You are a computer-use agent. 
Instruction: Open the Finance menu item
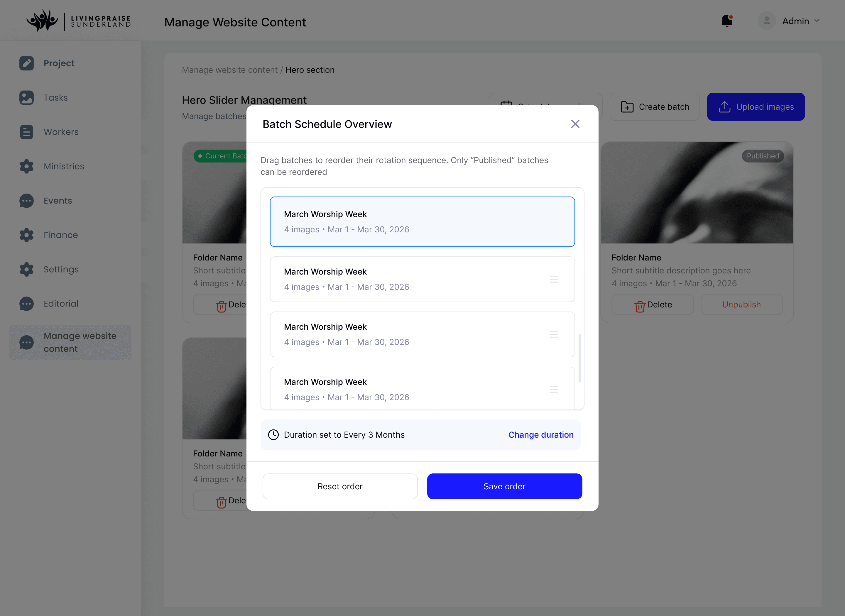(61, 235)
